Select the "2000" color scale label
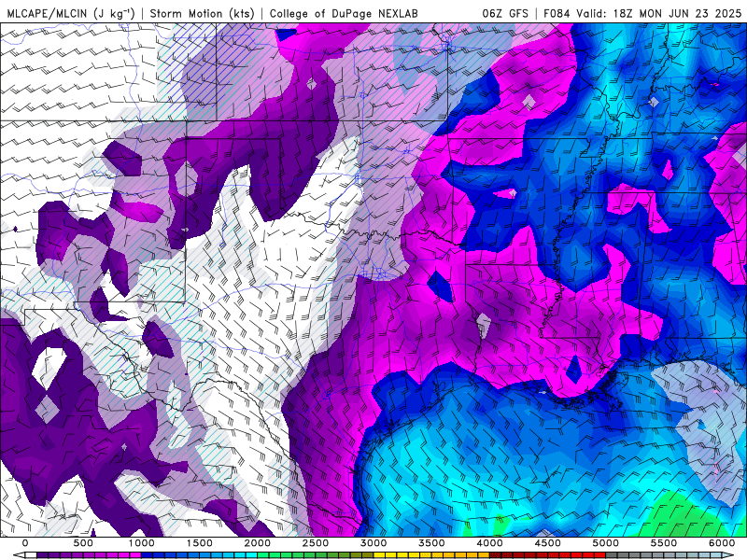 pyautogui.click(x=258, y=543)
